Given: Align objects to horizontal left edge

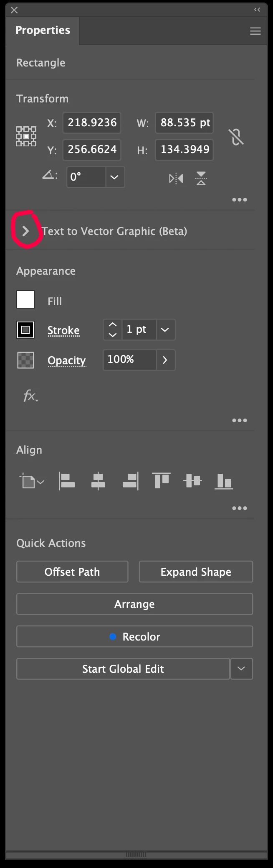Looking at the screenshot, I should click(x=67, y=481).
